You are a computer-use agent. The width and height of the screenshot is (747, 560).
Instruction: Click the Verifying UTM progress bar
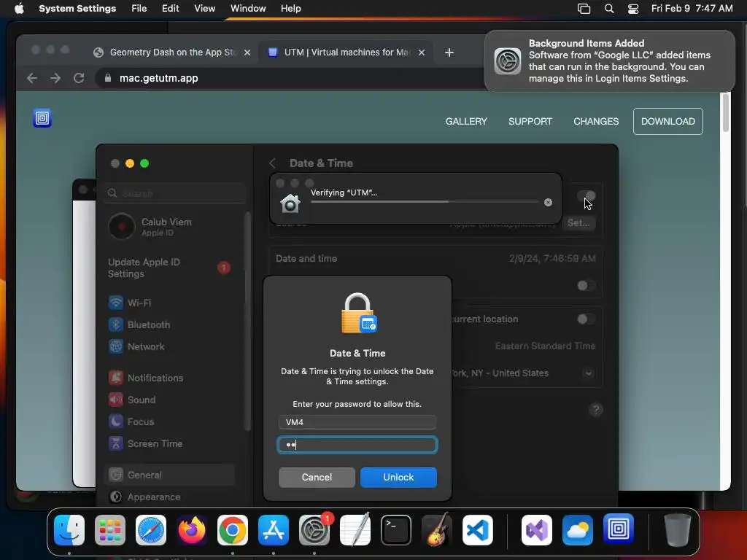pyautogui.click(x=425, y=202)
